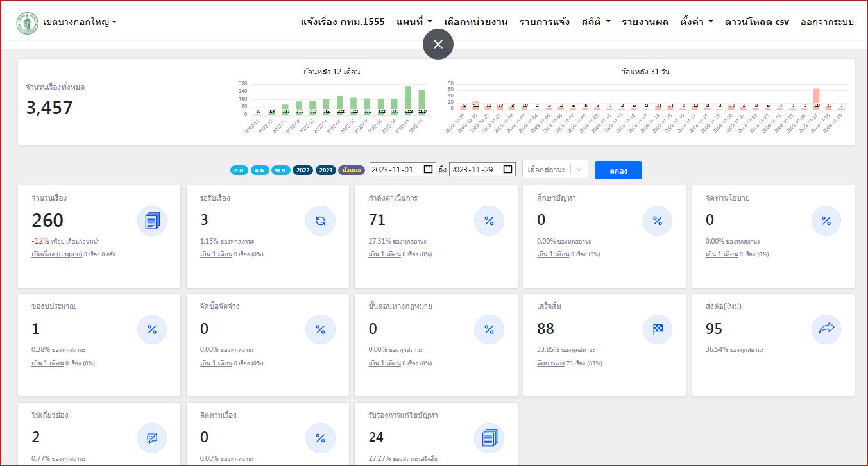Click the documents icon on จำนวนเรื่อง card
Screen dimensions: 868x466
(x=152, y=221)
